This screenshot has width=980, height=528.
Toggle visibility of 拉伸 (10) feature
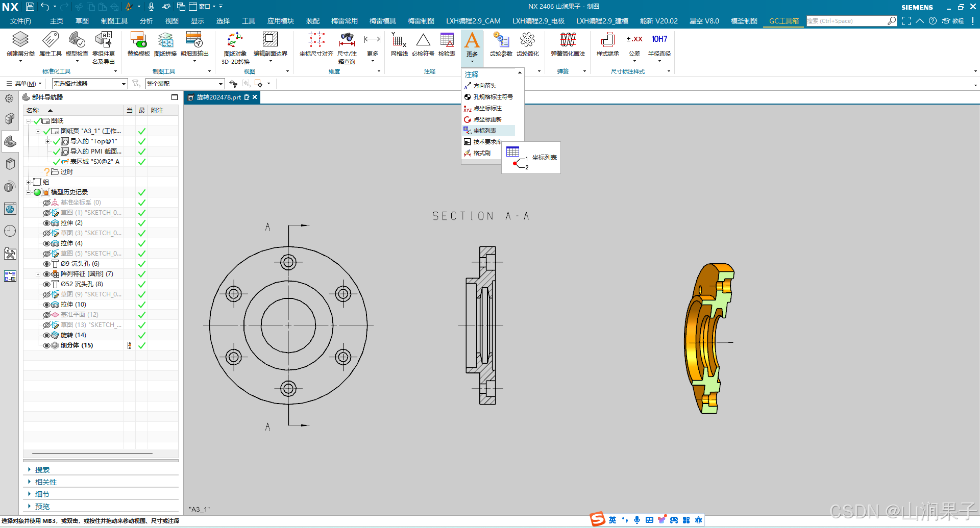pyautogui.click(x=46, y=305)
